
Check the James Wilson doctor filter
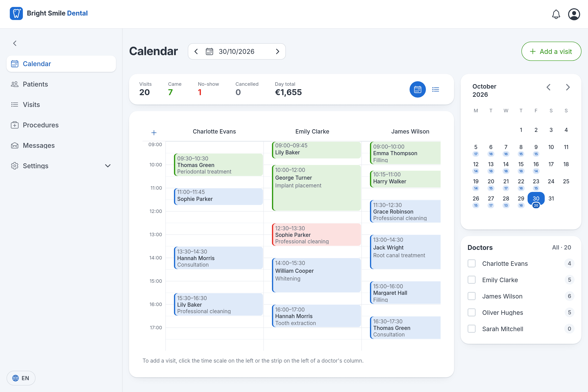coord(471,296)
